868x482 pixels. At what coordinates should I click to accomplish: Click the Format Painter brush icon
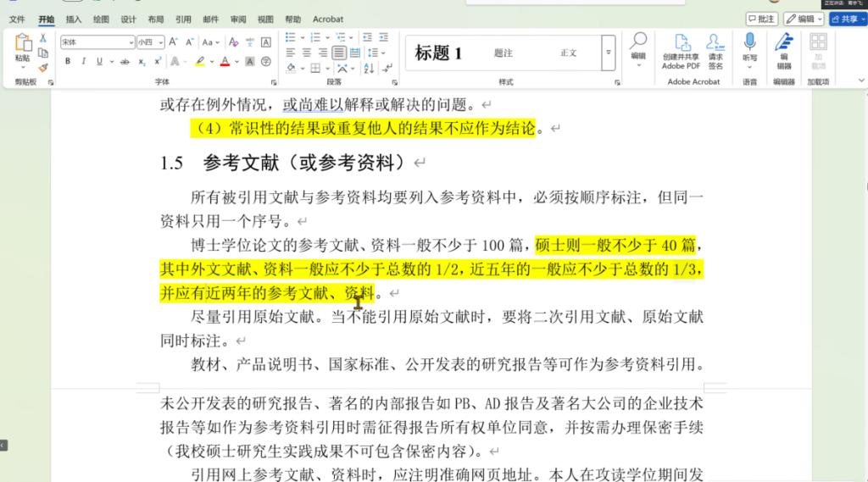(43, 68)
